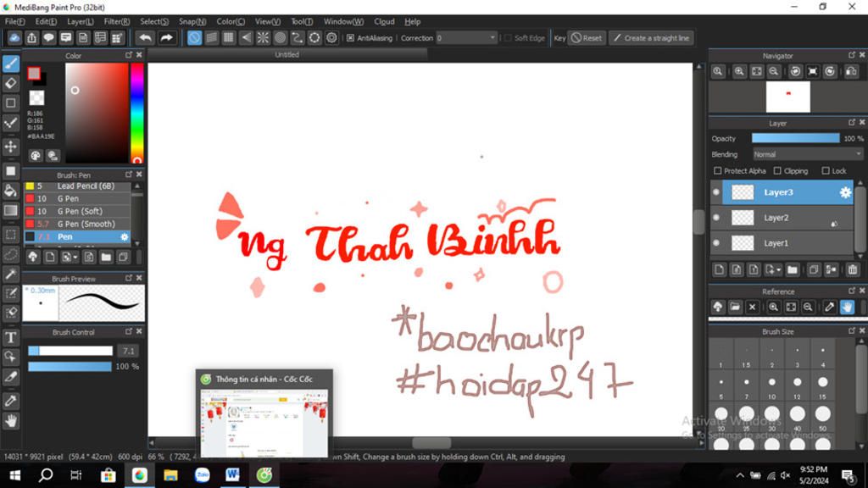Viewport: 868px width, 488px height.
Task: Click the hue color bar
Action: pyautogui.click(x=136, y=113)
